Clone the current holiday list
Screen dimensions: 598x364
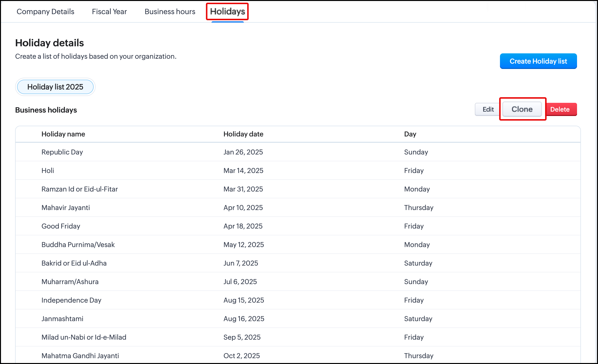522,109
